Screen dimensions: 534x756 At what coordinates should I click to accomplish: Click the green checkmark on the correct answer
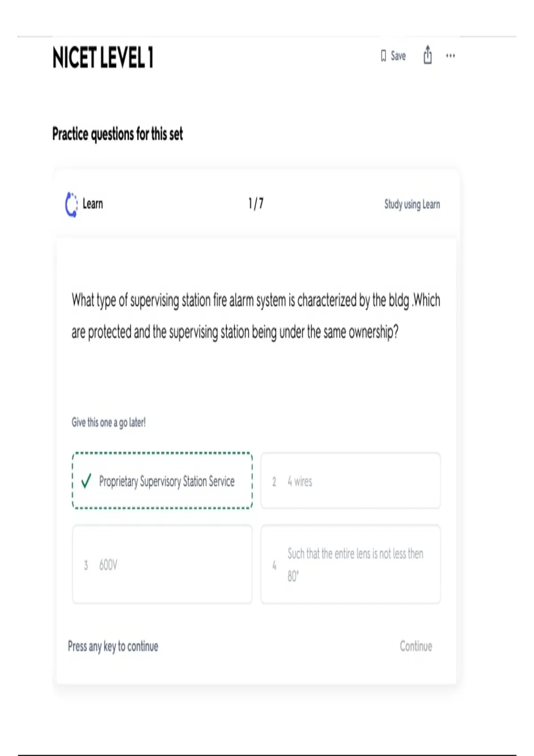86,481
